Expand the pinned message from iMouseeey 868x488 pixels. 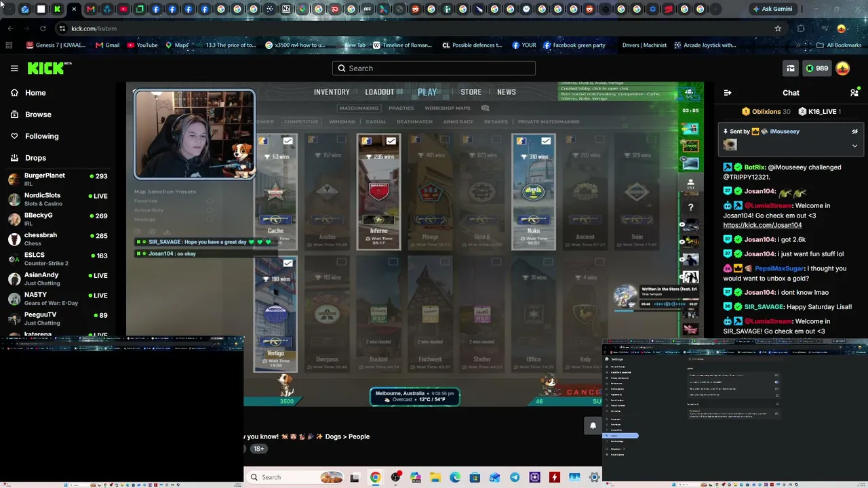[x=854, y=146]
